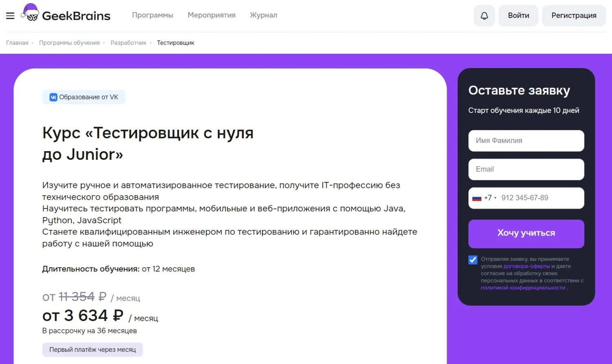This screenshot has height=364, width=612.
Task: Click the Длительность обучения text
Action: point(118,269)
